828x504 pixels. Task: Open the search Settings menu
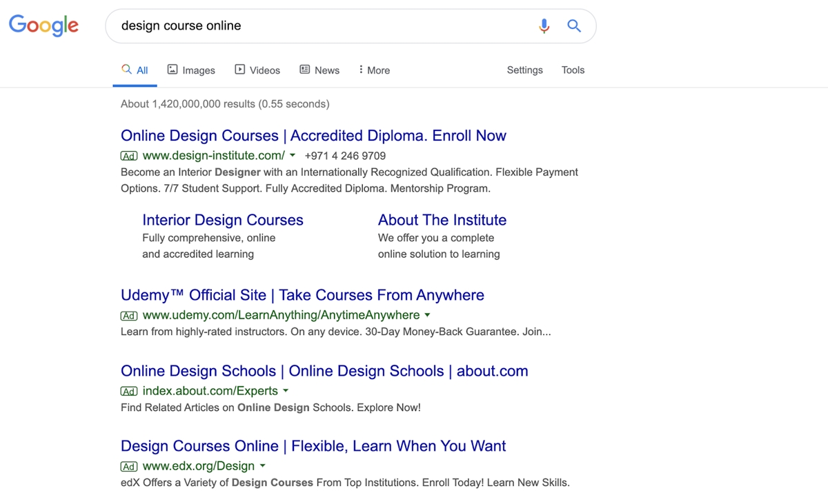click(524, 70)
